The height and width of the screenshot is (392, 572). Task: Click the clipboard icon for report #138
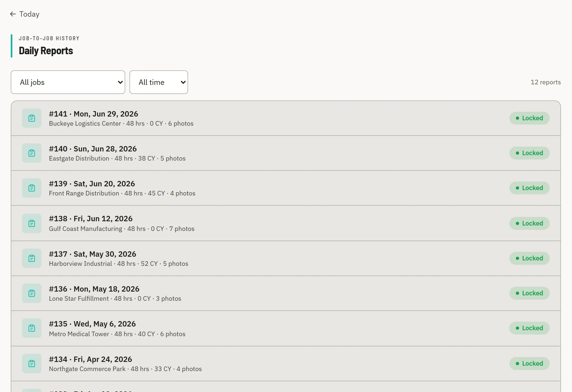coord(32,223)
